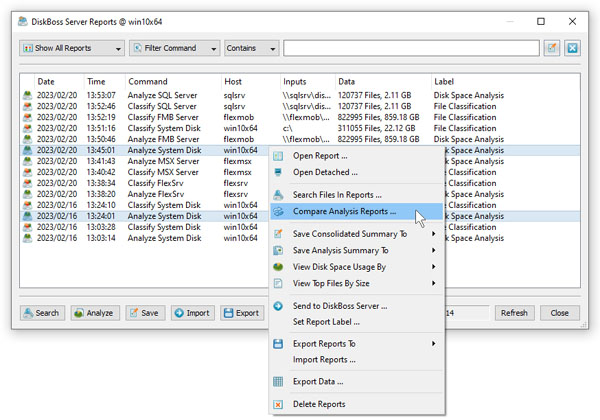The height and width of the screenshot is (420, 600).
Task: Click the Search button
Action: 42,313
